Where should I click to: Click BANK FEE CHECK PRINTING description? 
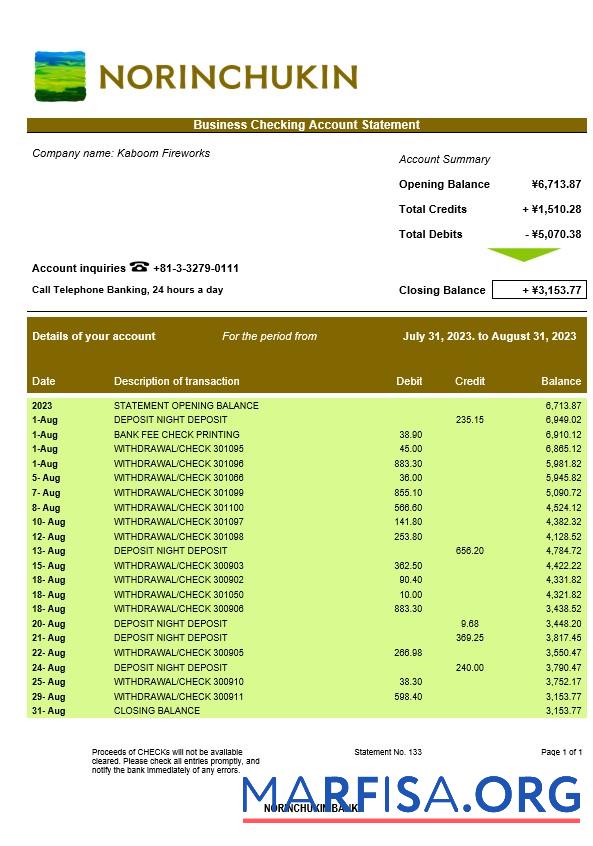click(x=176, y=434)
